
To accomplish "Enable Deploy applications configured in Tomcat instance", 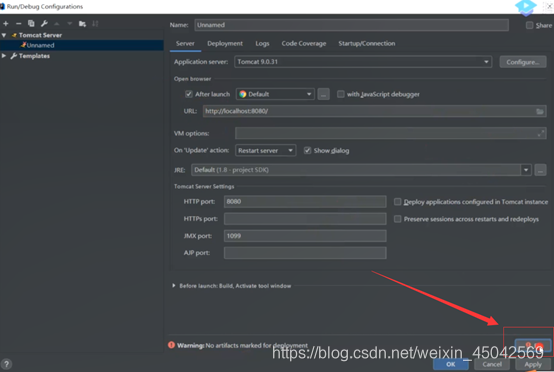I will 397,202.
